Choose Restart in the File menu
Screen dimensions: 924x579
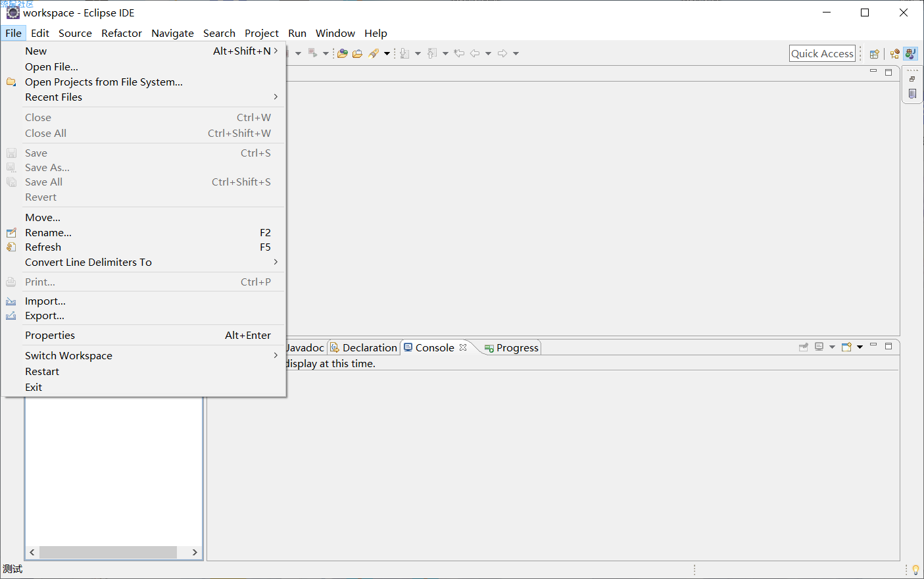143,371
